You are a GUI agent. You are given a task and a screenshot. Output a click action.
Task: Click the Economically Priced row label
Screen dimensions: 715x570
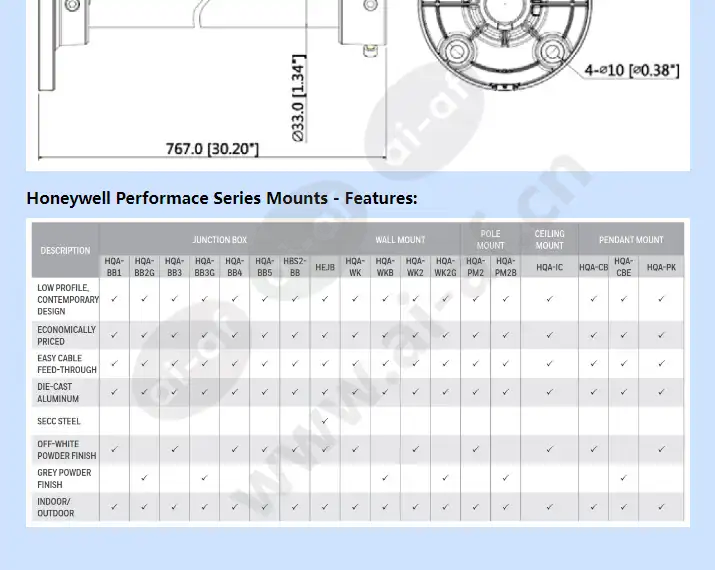pos(67,335)
